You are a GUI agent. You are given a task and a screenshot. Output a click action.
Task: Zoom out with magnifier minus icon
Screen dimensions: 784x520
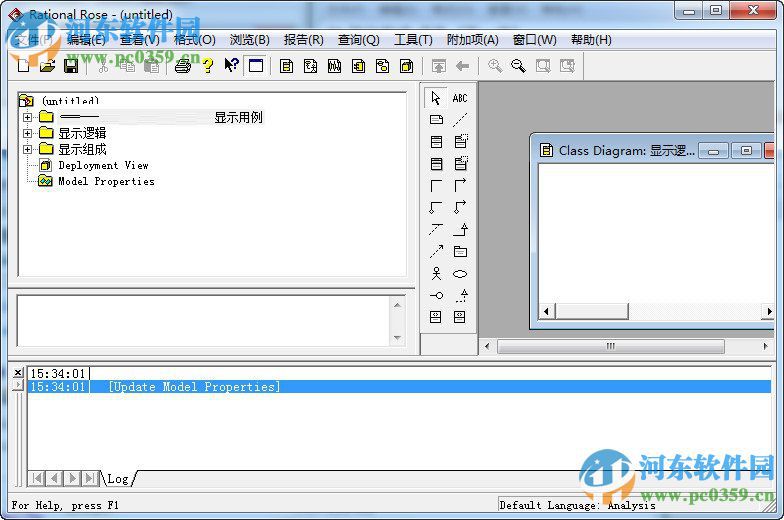[x=518, y=66]
